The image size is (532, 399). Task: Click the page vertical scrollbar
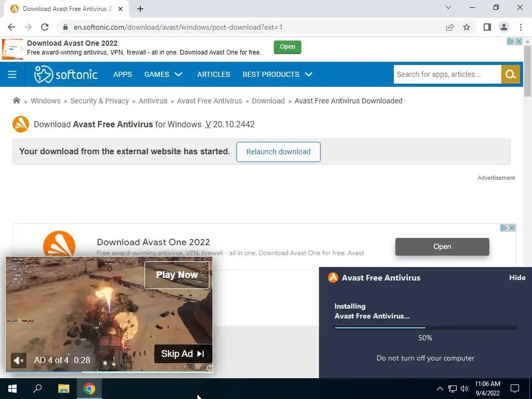pyautogui.click(x=527, y=71)
